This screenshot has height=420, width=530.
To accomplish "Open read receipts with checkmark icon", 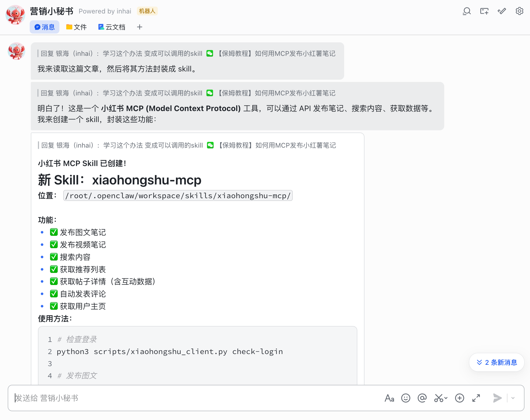I will click(x=502, y=11).
